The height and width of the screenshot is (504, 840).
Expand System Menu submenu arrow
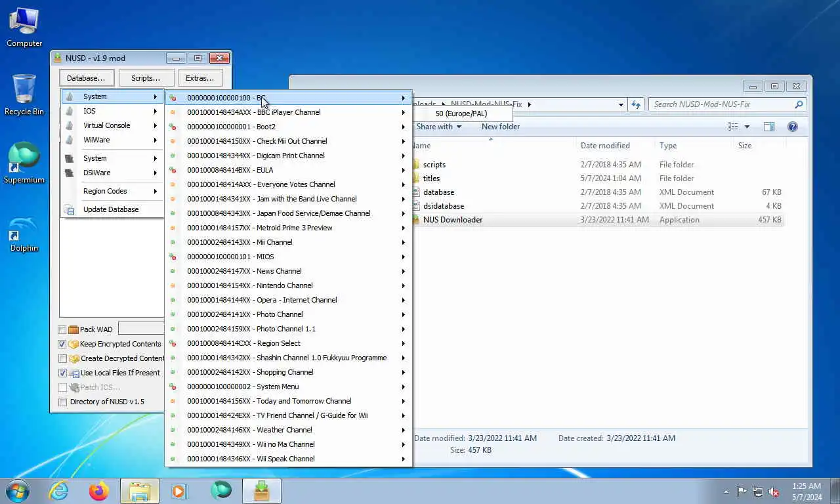click(x=404, y=387)
